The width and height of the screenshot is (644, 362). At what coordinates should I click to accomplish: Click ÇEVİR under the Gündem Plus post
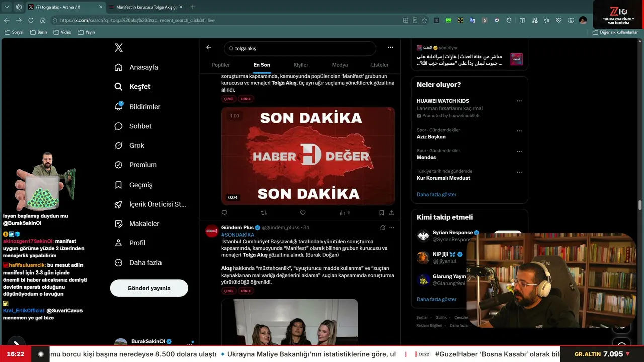[229, 291]
